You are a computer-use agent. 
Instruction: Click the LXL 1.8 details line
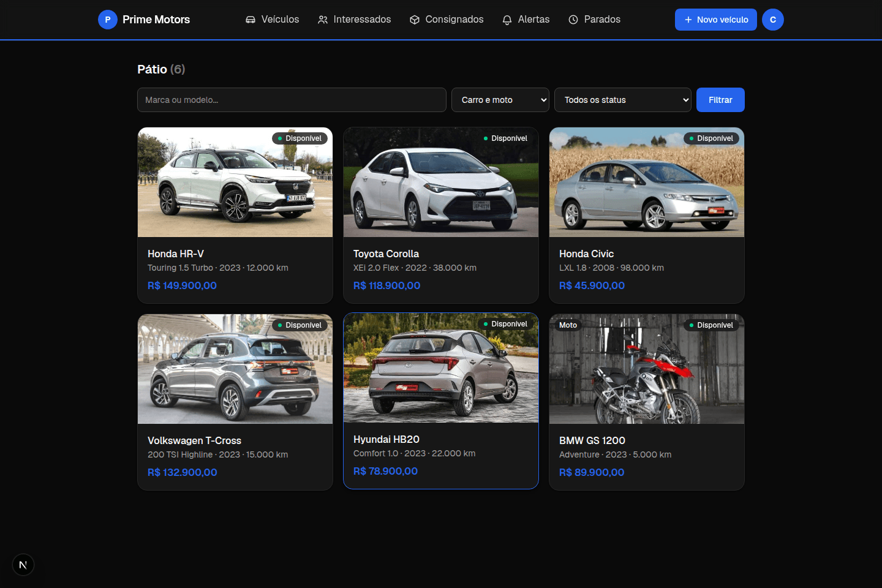[611, 268]
